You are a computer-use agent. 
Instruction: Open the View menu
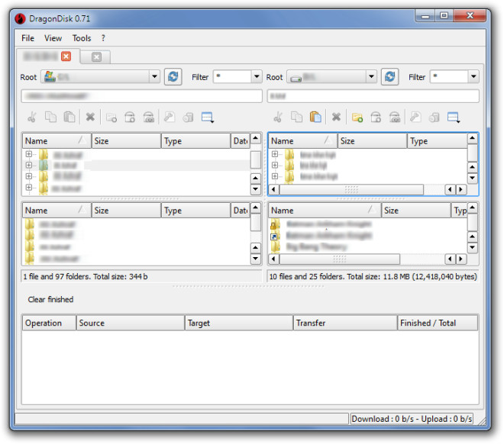click(x=53, y=38)
